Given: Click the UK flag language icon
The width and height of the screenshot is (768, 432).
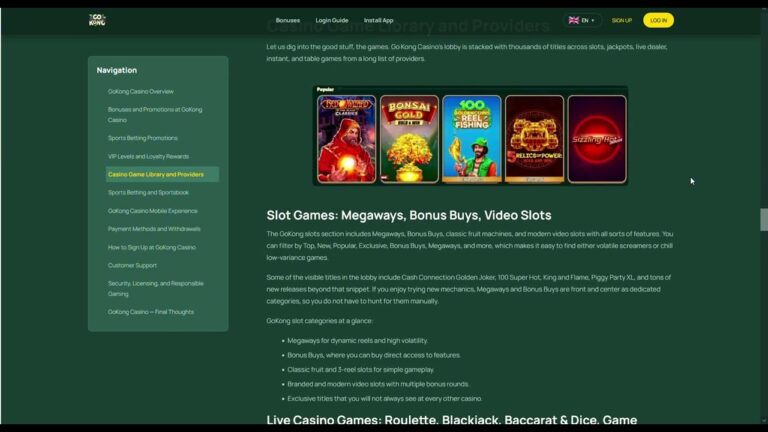Looking at the screenshot, I should pos(574,21).
